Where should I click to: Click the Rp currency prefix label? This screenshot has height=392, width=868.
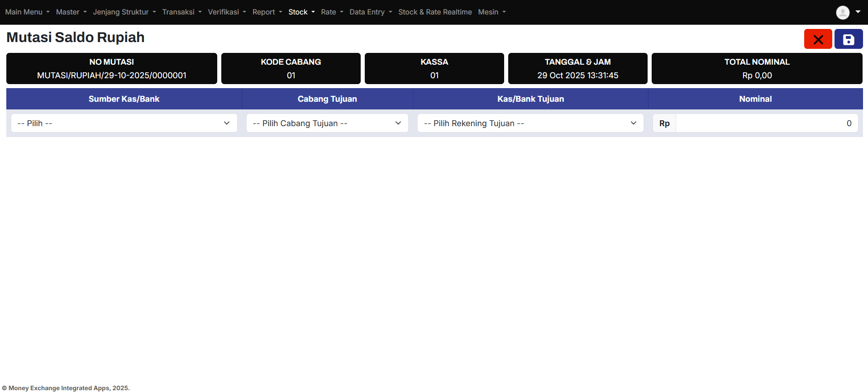point(664,123)
